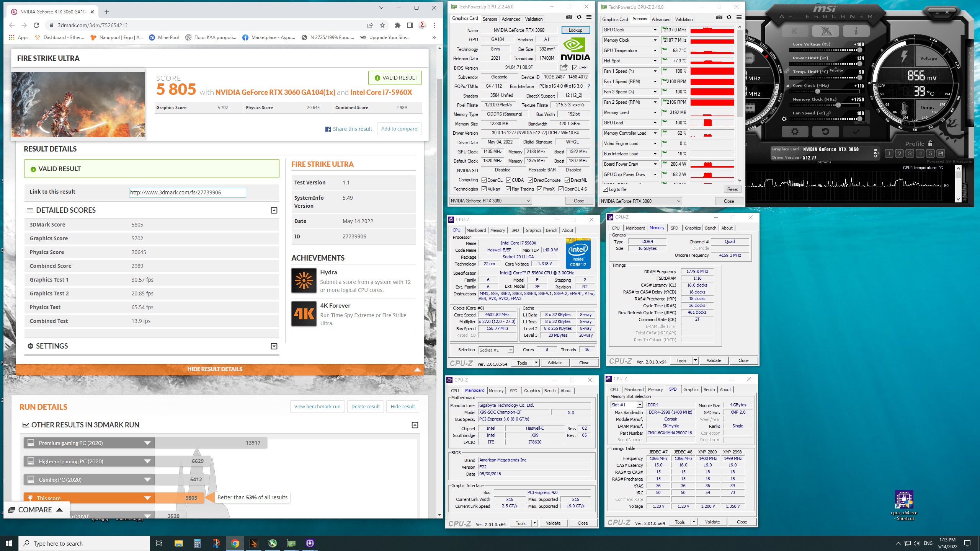
Task: Open fan settings gear beside Fan Speed
Action: pos(784,119)
